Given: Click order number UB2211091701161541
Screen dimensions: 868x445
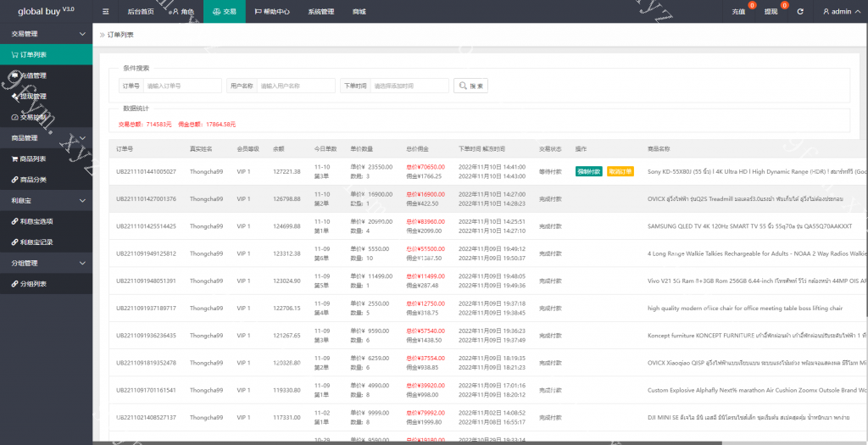Looking at the screenshot, I should click(x=146, y=390).
